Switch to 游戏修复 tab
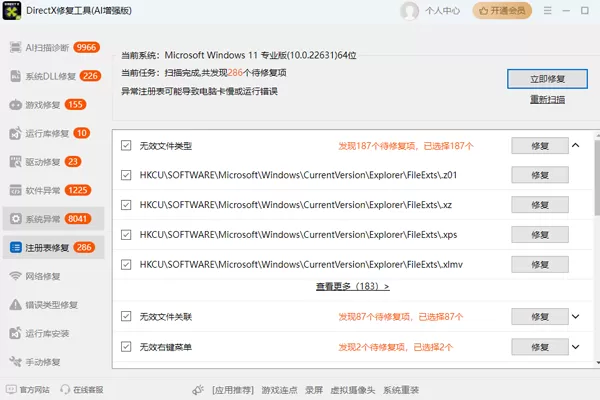This screenshot has height=400, width=600. [x=54, y=104]
